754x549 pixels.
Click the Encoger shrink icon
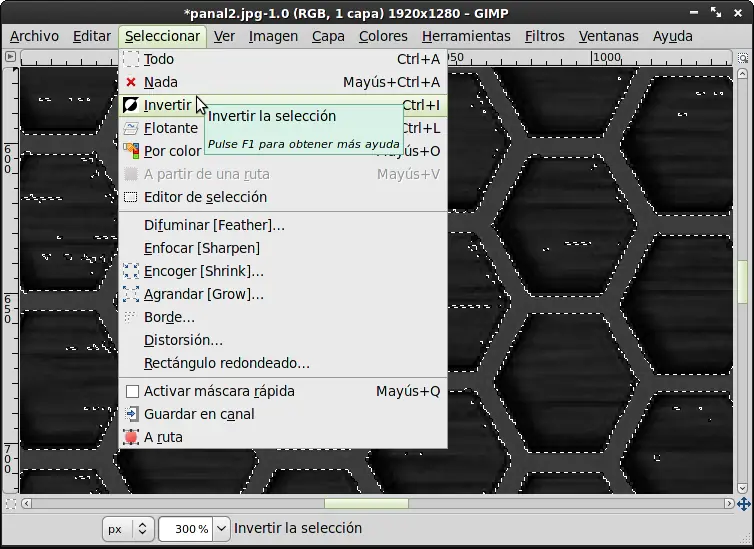(131, 271)
